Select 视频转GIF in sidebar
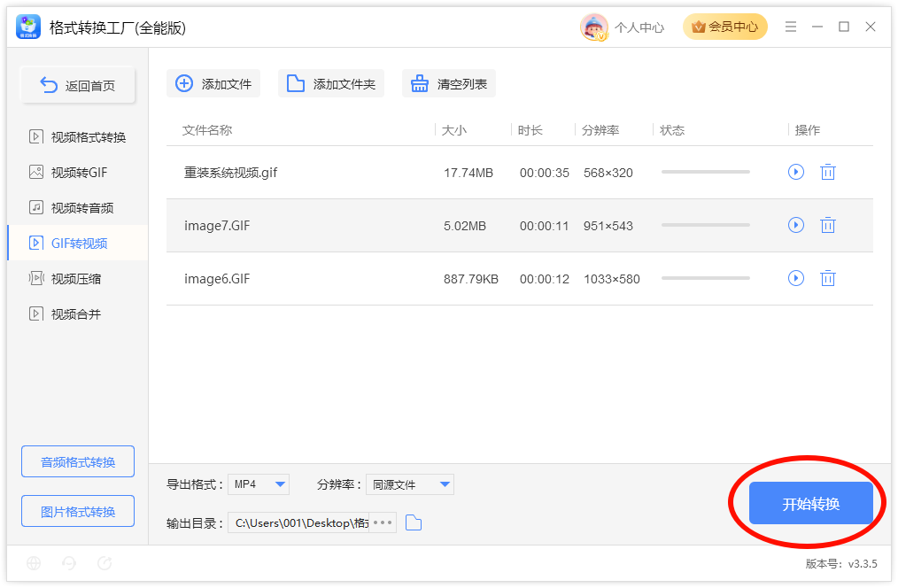The height and width of the screenshot is (588, 898). (x=77, y=173)
